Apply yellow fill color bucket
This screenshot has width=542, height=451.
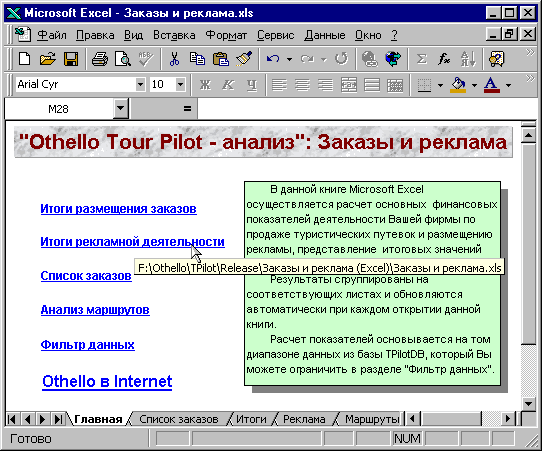coord(458,85)
